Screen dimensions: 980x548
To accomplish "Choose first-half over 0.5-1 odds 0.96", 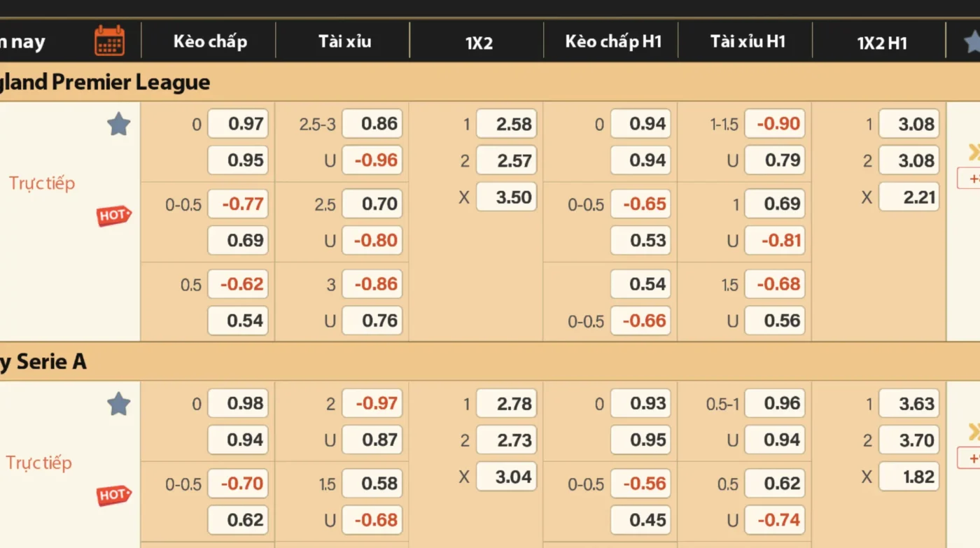I will click(x=775, y=403).
